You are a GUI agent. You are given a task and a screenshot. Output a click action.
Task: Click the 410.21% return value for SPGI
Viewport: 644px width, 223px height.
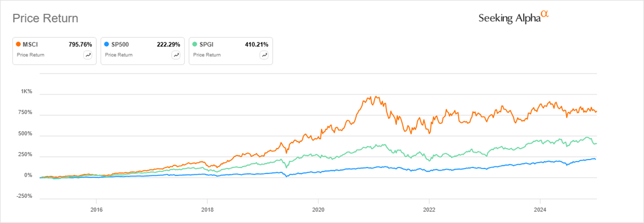pos(257,44)
